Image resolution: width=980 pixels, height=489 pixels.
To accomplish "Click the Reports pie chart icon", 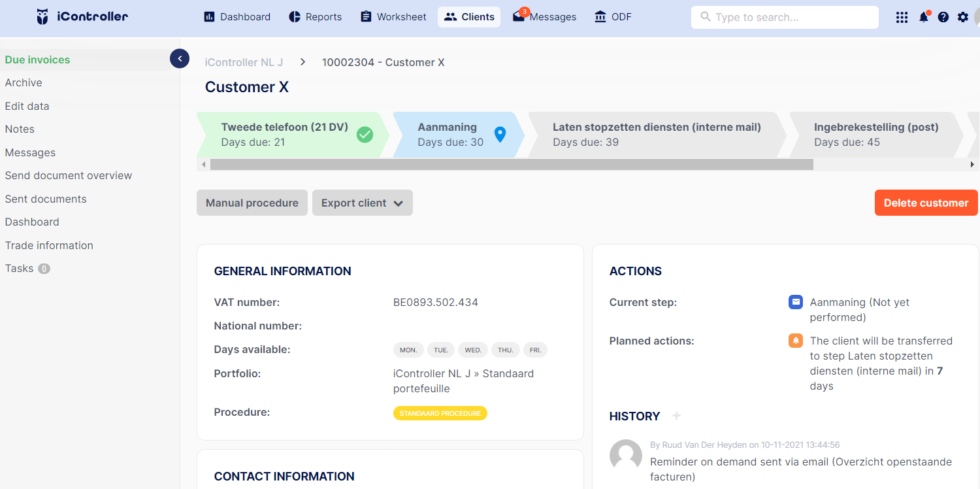I will click(x=295, y=17).
